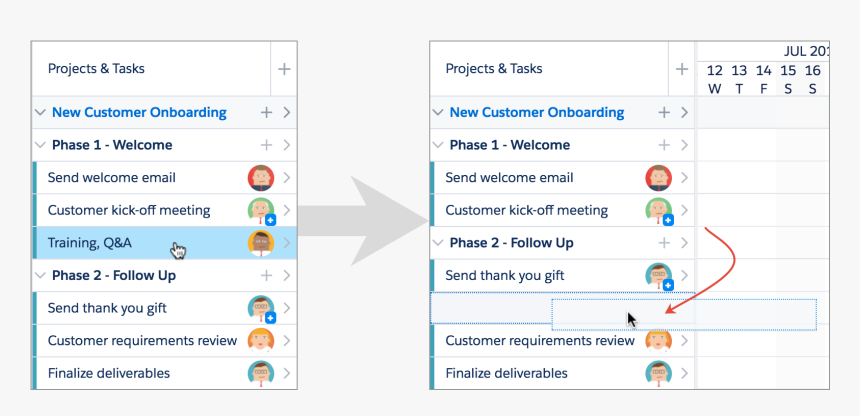Open details arrow for right Customer kick-off meeting
The width and height of the screenshot is (860, 416).
pyautogui.click(x=685, y=211)
